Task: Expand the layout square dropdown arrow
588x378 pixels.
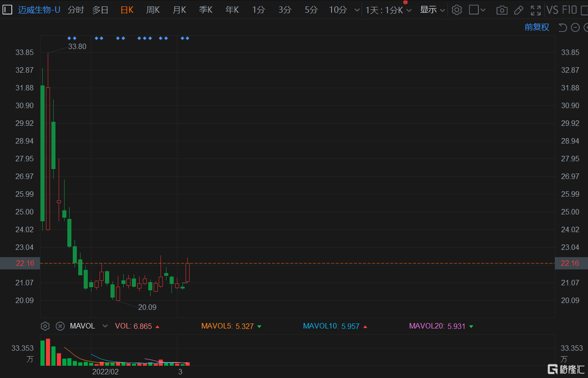Action: click(x=483, y=10)
